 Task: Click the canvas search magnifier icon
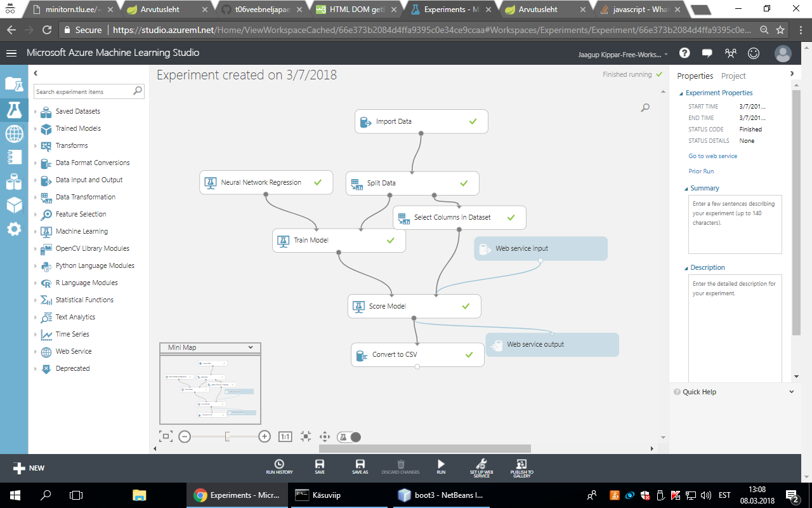coord(645,108)
